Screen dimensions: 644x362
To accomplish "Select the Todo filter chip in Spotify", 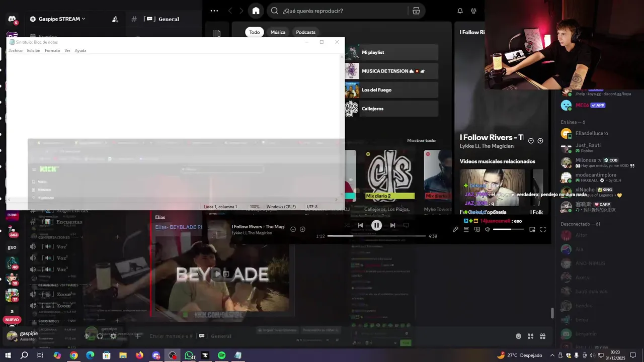I will tap(255, 32).
